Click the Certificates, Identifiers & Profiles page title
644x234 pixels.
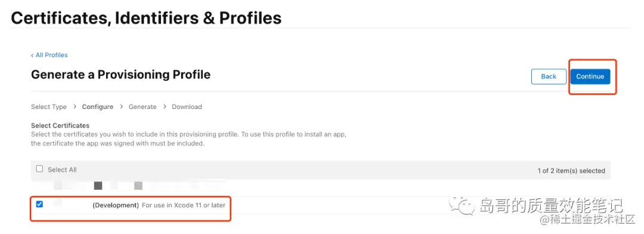pos(146,18)
